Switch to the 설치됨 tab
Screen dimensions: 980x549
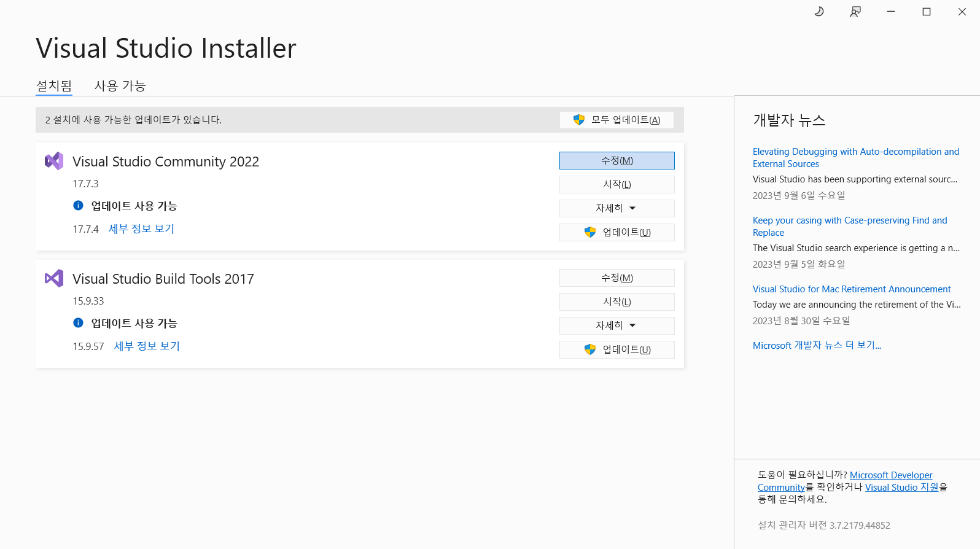pyautogui.click(x=54, y=85)
